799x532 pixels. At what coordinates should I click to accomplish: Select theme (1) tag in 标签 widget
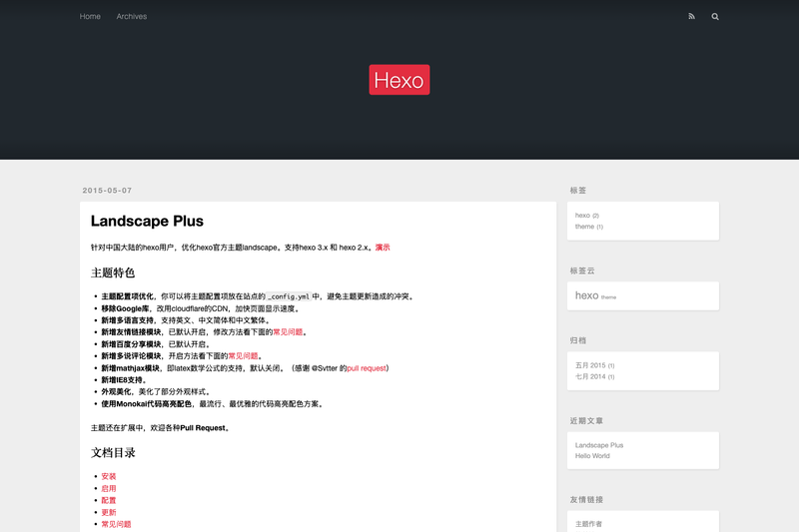tap(584, 227)
